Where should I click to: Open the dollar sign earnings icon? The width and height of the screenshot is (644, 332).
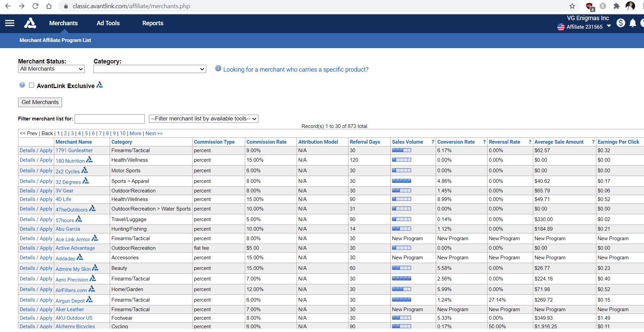621,23
